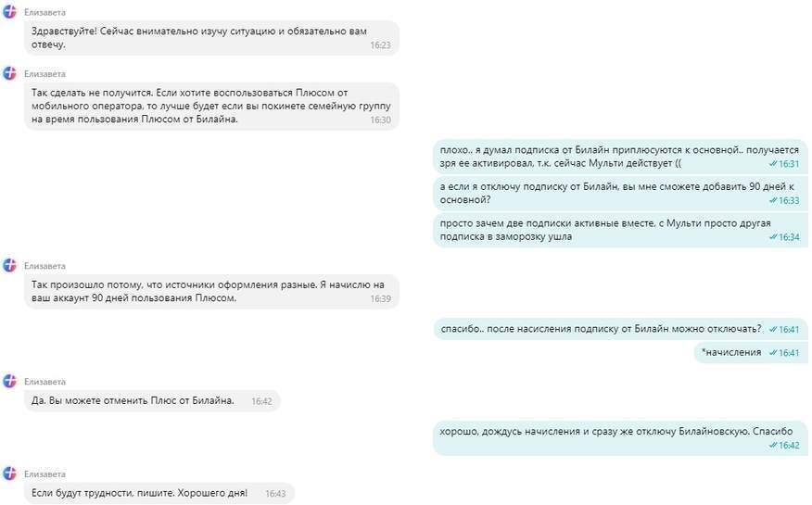Click the read checkmark on the 16:31 message
Screen dimensions: 812x505
click(x=773, y=164)
